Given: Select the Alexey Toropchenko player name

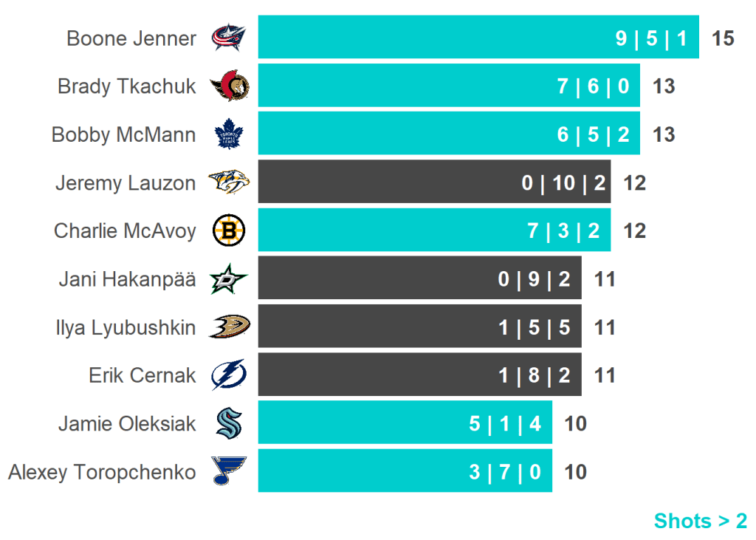Looking at the screenshot, I should (x=102, y=472).
